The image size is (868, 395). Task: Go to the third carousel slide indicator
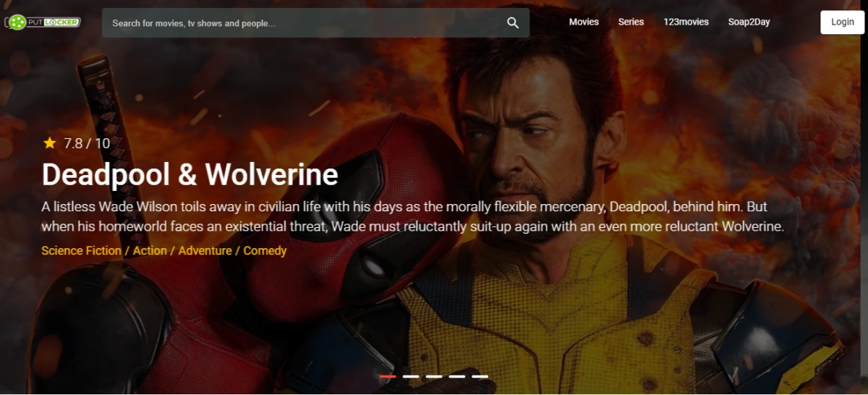434,377
